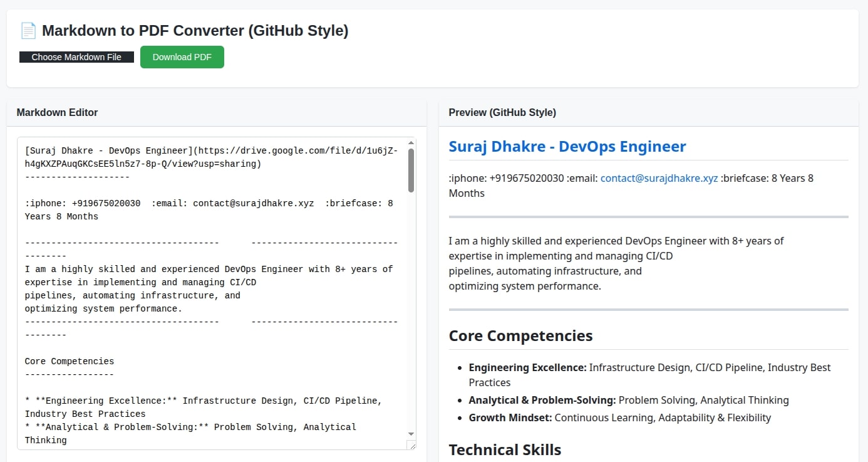Click the Markdown to PDF Converter page title
The width and height of the screenshot is (868, 462).
[x=195, y=31]
